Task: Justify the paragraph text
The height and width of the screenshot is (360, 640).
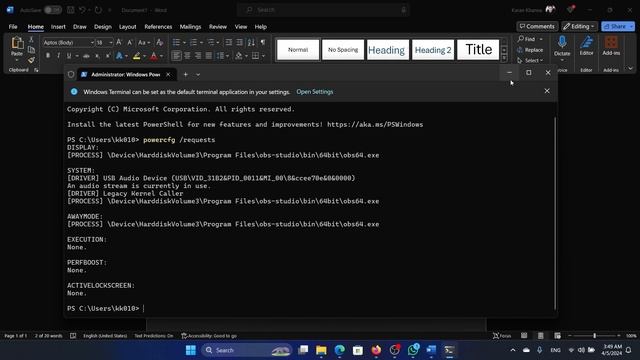Action: (x=208, y=56)
